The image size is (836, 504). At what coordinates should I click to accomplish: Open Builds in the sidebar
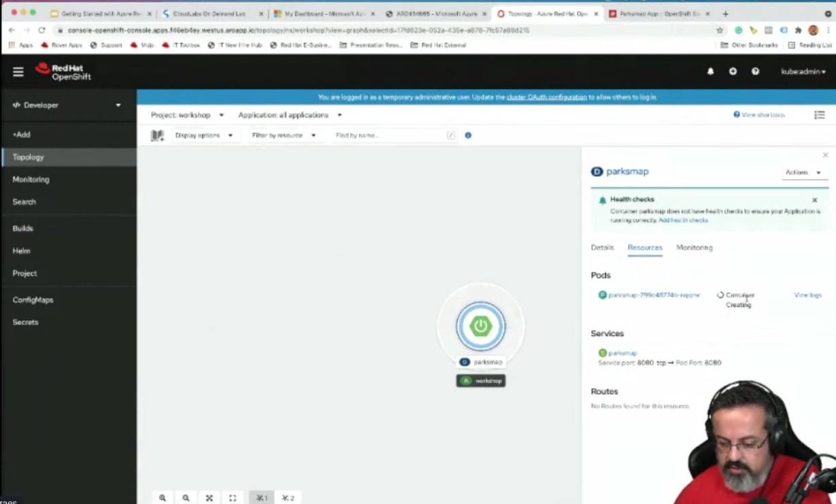(68, 229)
